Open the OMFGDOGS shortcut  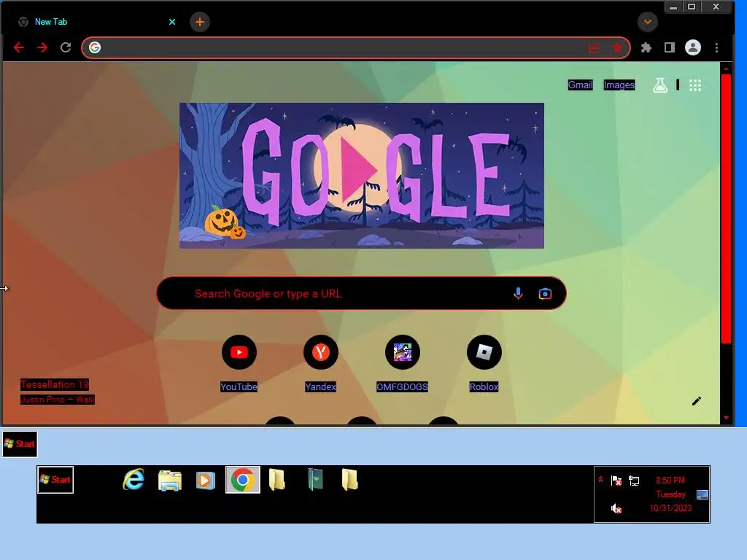tap(402, 365)
